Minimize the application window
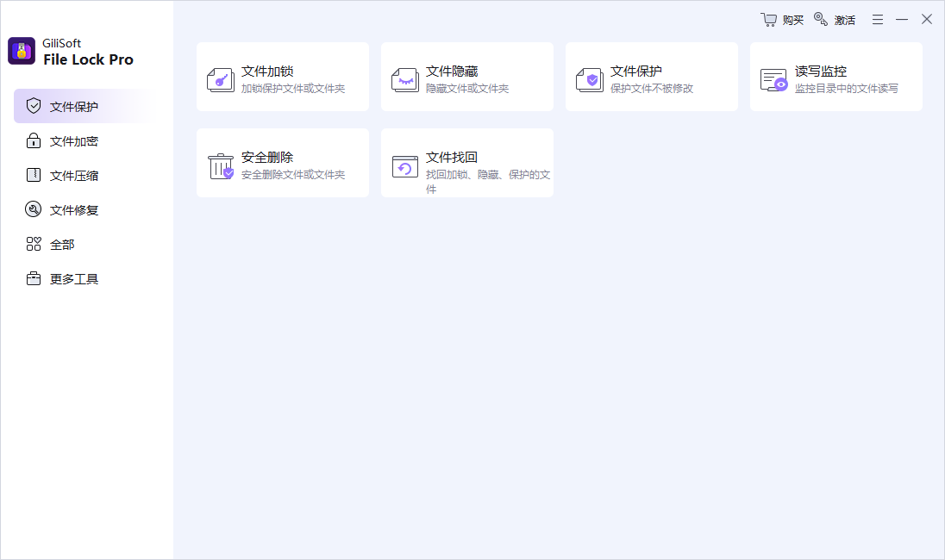 (x=901, y=18)
